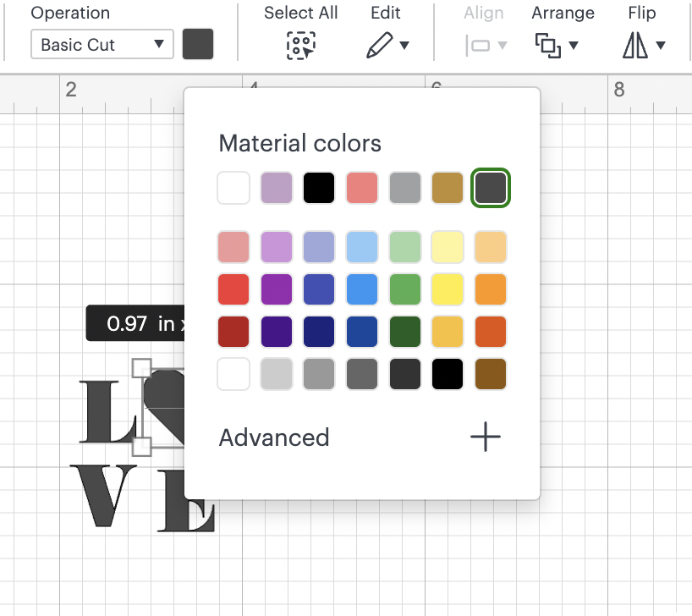Open the Arrange menu

click(555, 46)
